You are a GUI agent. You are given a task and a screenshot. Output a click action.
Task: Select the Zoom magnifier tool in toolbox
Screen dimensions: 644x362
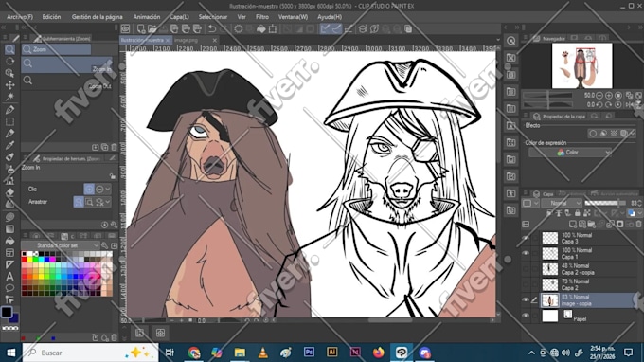tap(9, 49)
